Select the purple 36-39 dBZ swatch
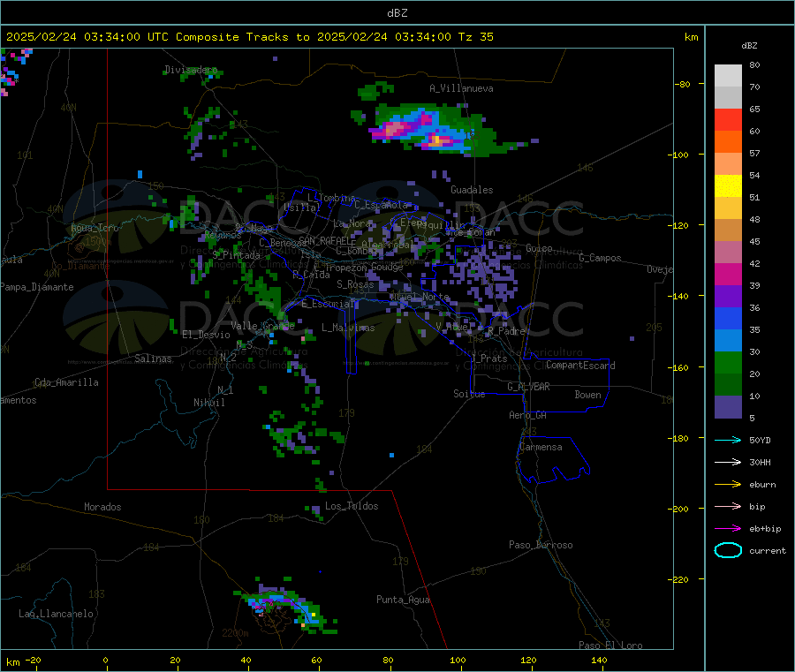Image resolution: width=795 pixels, height=672 pixels. (728, 297)
